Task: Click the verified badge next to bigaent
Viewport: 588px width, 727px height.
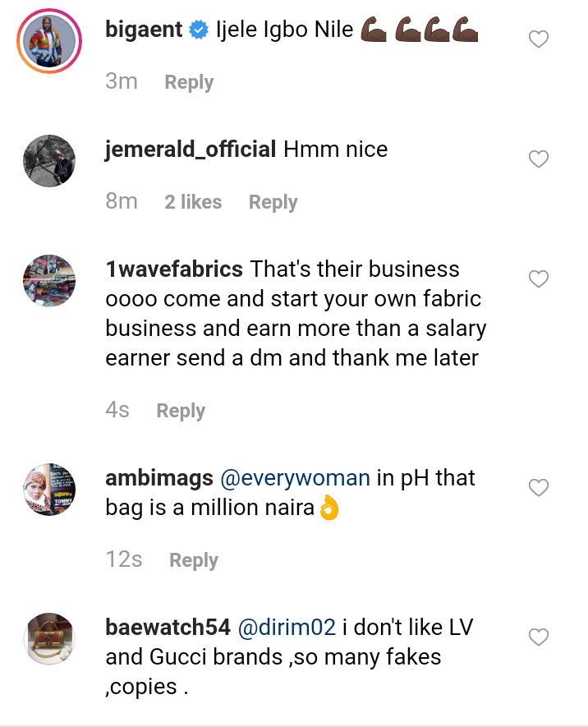Action: click(x=198, y=31)
